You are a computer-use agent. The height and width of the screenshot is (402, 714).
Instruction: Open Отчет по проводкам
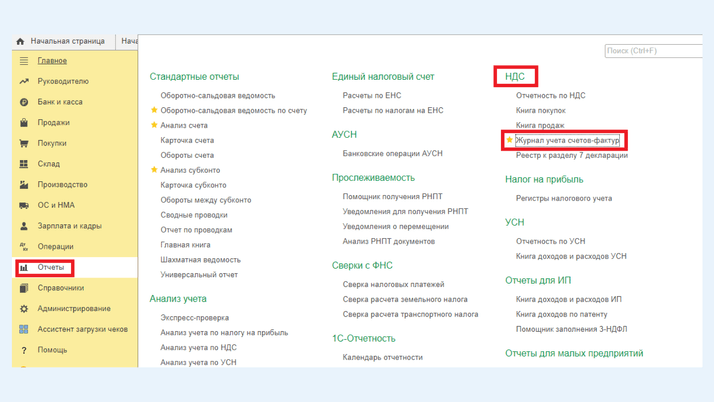point(196,230)
